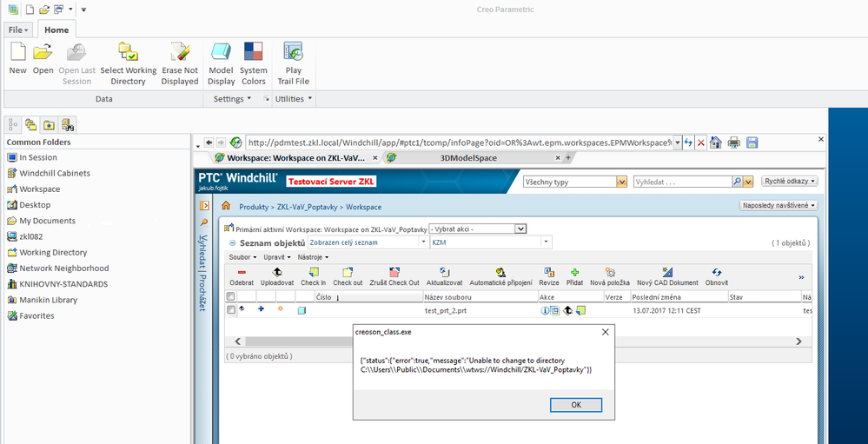The image size is (868, 444).
Task: Click Erase Not Displayed icon
Action: (180, 53)
